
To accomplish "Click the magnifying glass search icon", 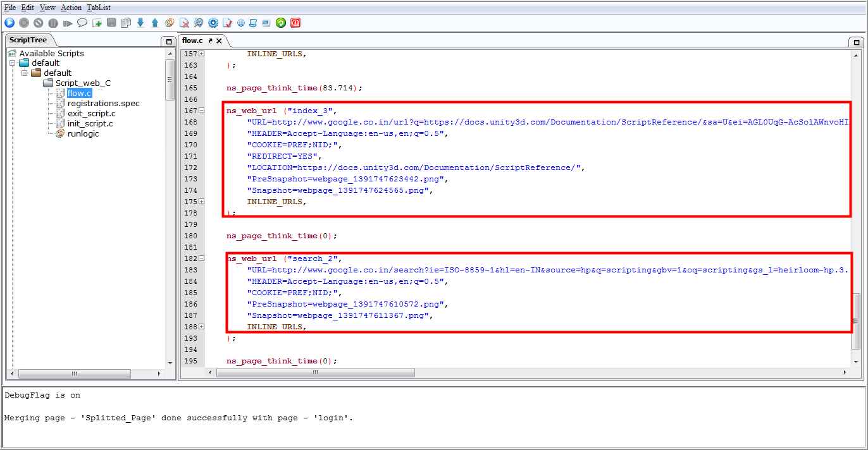I will click(x=199, y=23).
